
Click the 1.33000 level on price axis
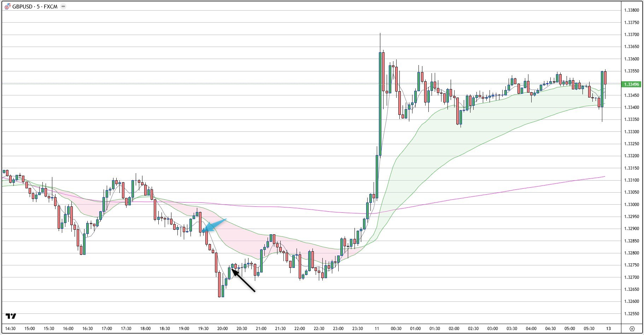(631, 205)
